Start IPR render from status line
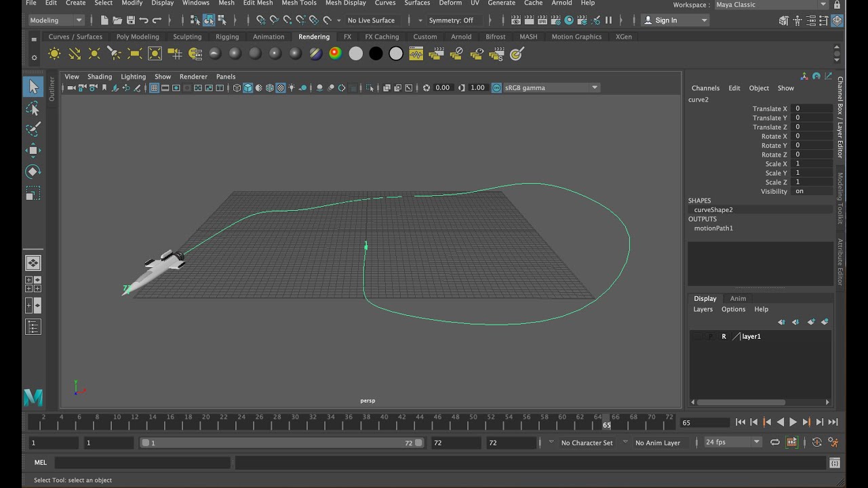The width and height of the screenshot is (868, 488). tap(542, 20)
